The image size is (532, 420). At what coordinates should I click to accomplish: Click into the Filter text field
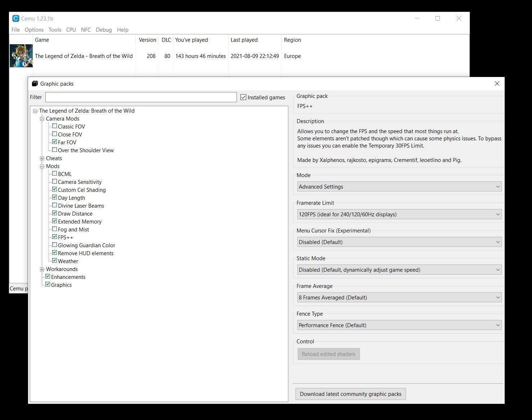(x=141, y=97)
